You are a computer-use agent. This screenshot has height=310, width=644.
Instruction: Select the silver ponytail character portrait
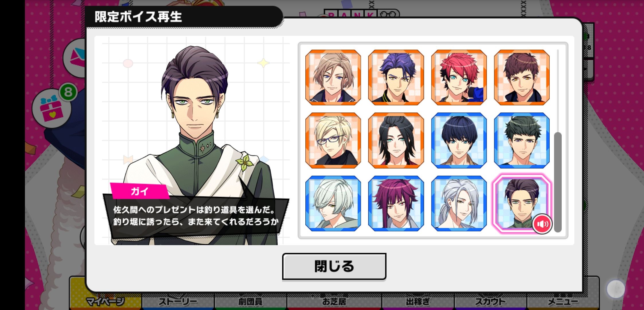[459, 204]
